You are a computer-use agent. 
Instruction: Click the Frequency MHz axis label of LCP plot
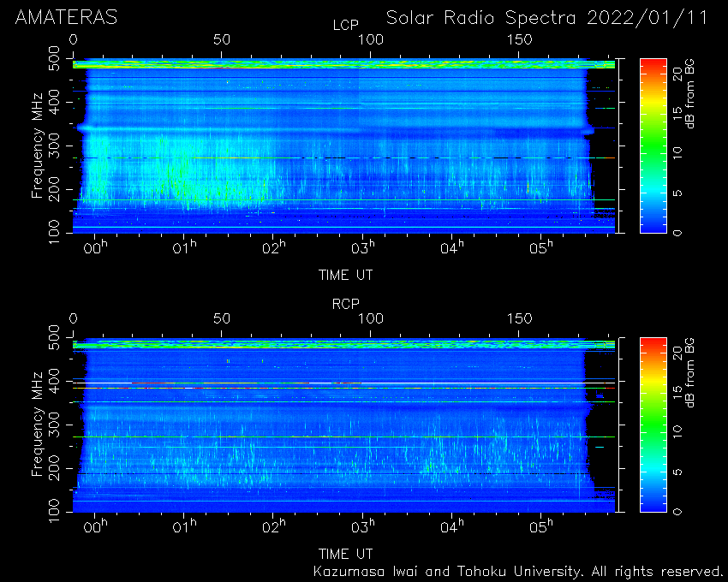click(37, 145)
